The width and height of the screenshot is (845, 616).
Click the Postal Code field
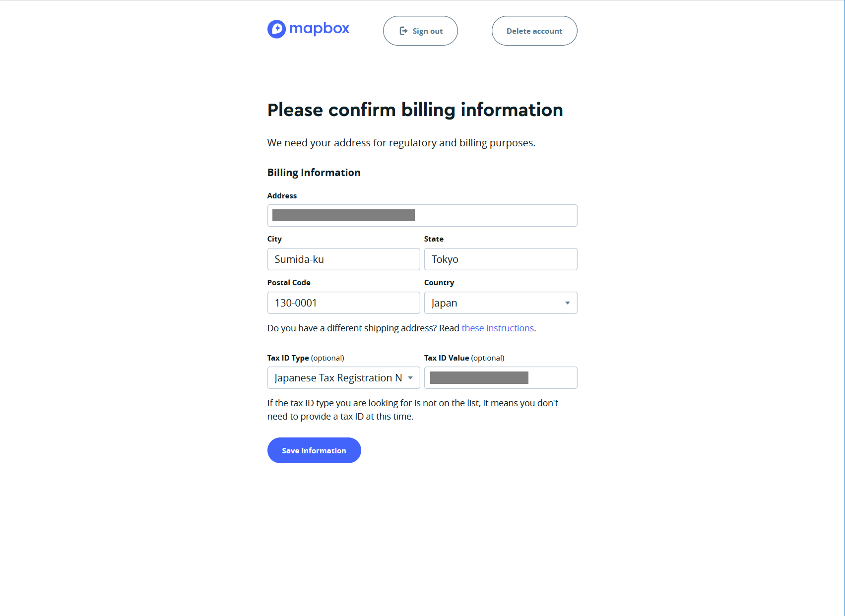pyautogui.click(x=343, y=303)
